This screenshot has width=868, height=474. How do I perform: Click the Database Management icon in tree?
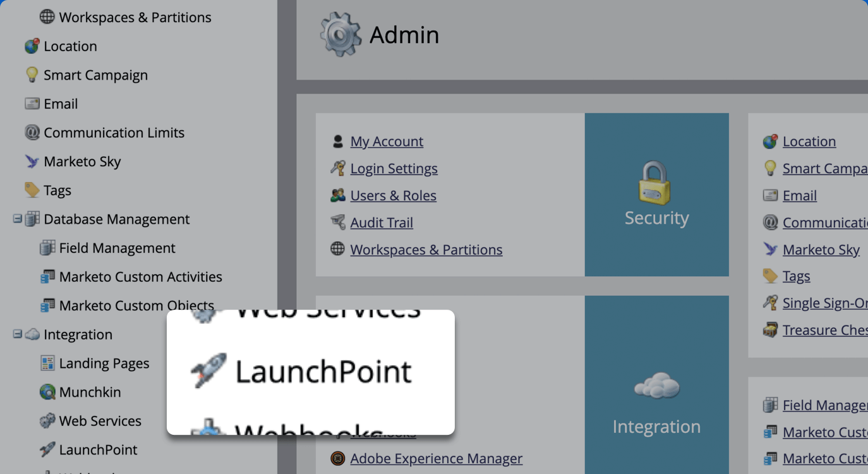pyautogui.click(x=32, y=219)
